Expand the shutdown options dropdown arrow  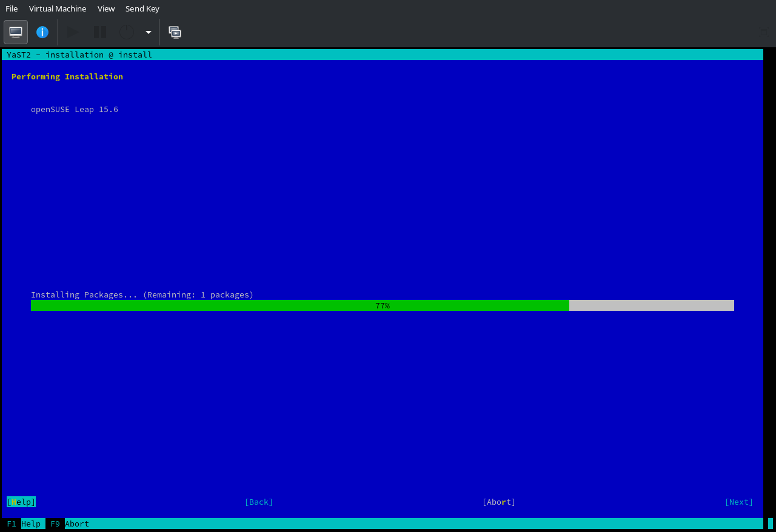(149, 32)
